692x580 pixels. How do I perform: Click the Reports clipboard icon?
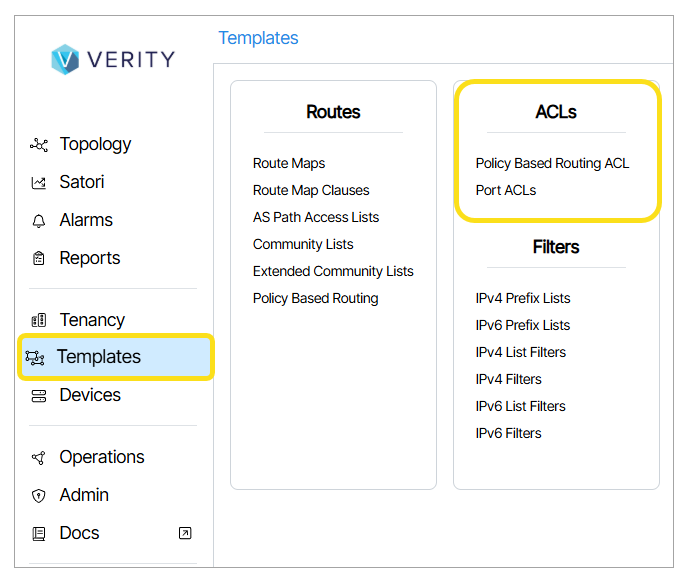coord(39,259)
